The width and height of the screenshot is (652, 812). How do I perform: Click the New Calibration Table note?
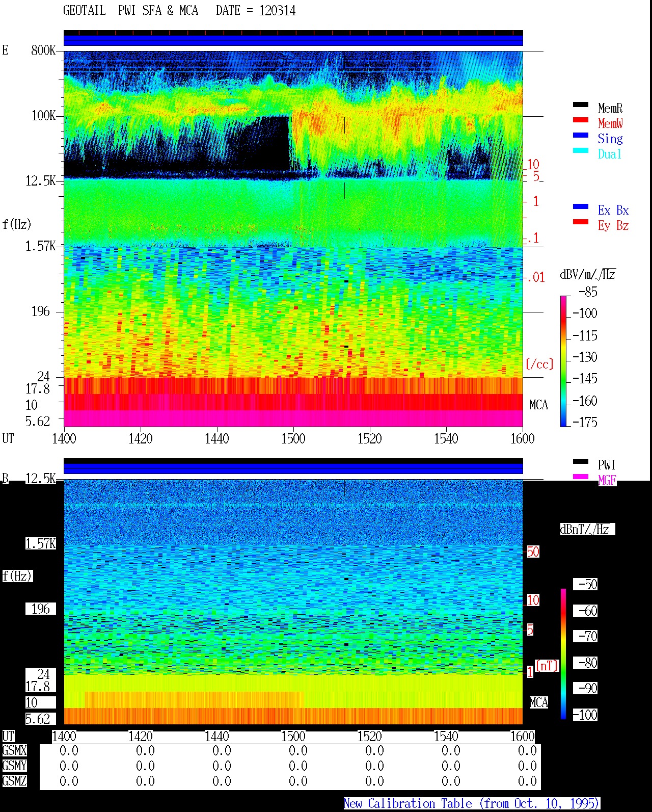click(x=472, y=803)
